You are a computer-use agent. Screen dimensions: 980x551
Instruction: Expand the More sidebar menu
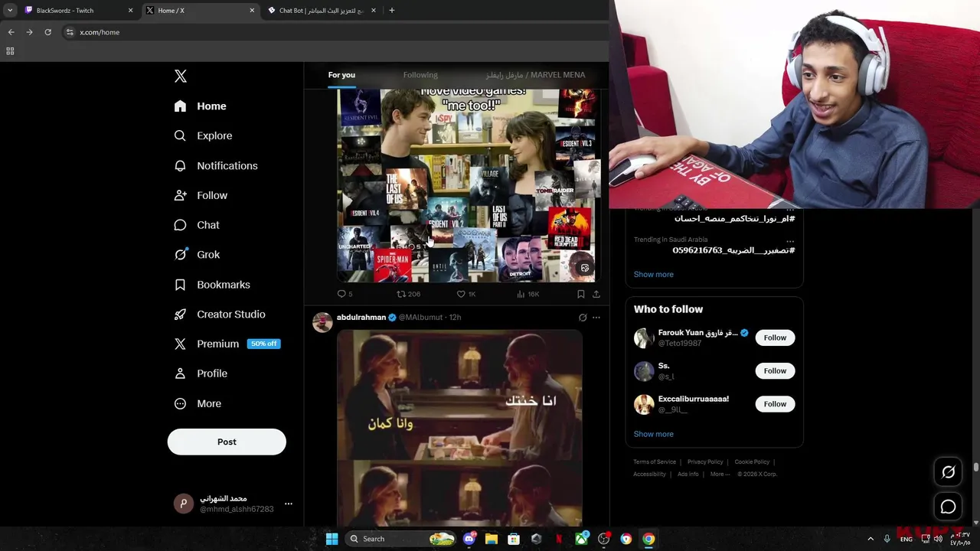coord(198,403)
